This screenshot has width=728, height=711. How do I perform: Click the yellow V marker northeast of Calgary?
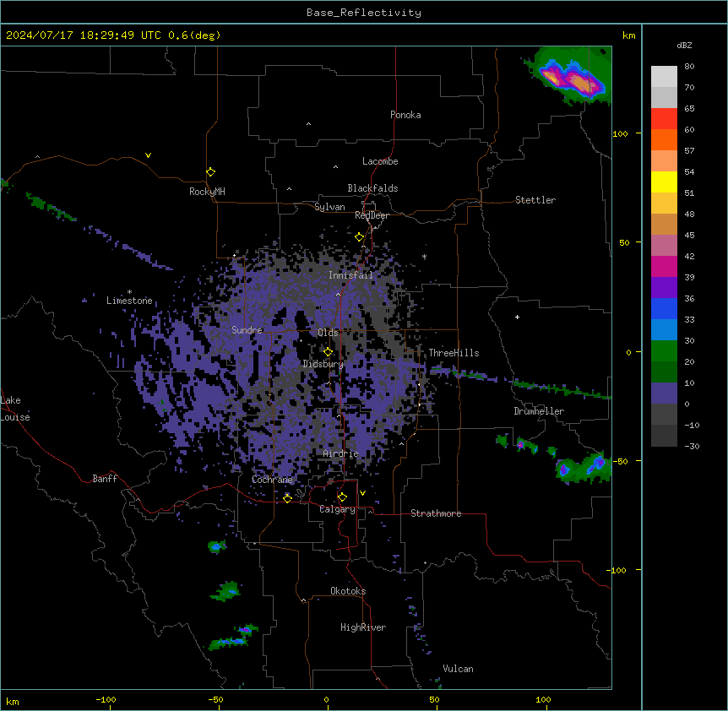[x=362, y=493]
